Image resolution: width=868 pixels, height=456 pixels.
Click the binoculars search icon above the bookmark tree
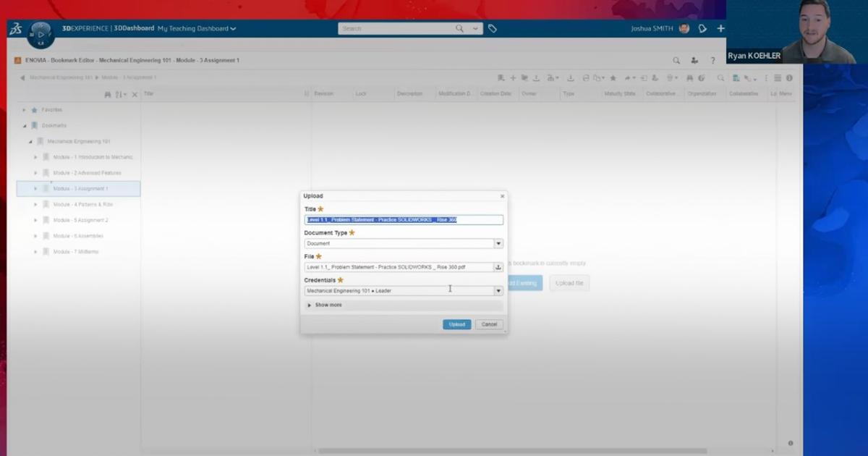pos(107,94)
